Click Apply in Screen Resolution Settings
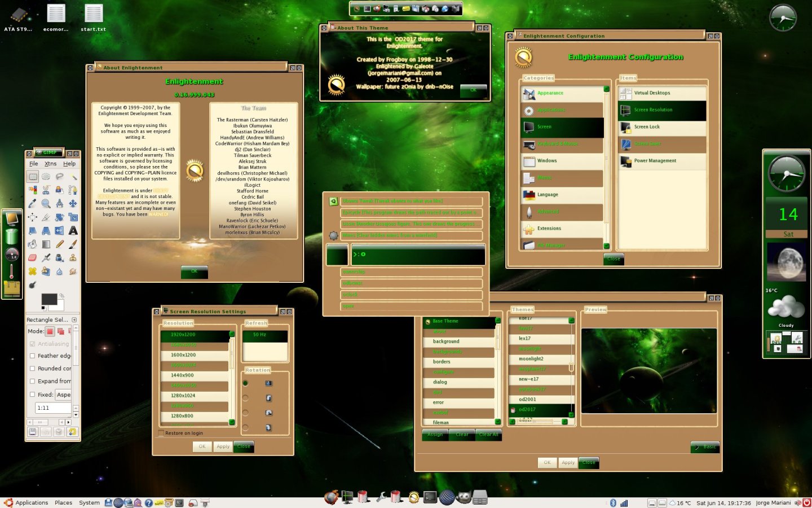 (223, 446)
